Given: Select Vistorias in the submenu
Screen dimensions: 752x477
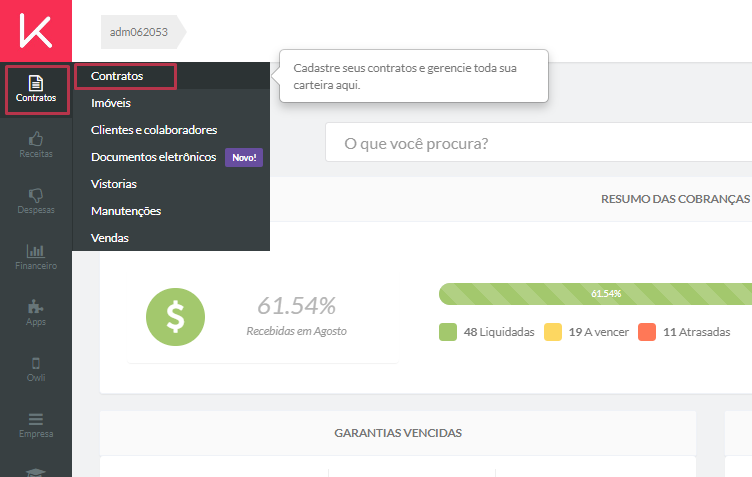Looking at the screenshot, I should click(x=114, y=184).
